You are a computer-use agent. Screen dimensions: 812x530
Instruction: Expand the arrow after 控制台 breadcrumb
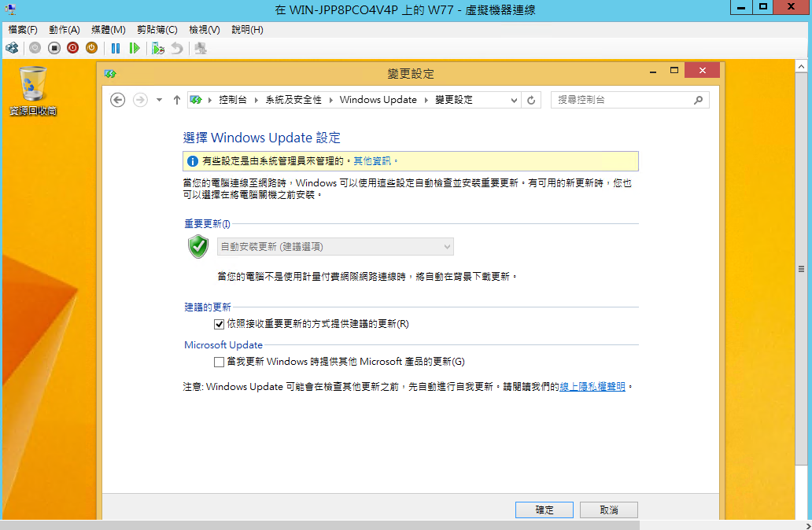click(256, 100)
